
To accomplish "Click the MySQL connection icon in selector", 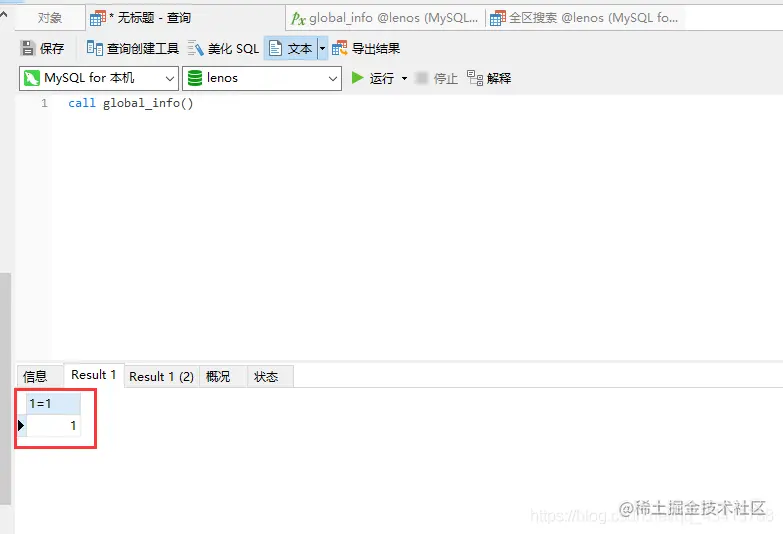I will click(x=32, y=78).
